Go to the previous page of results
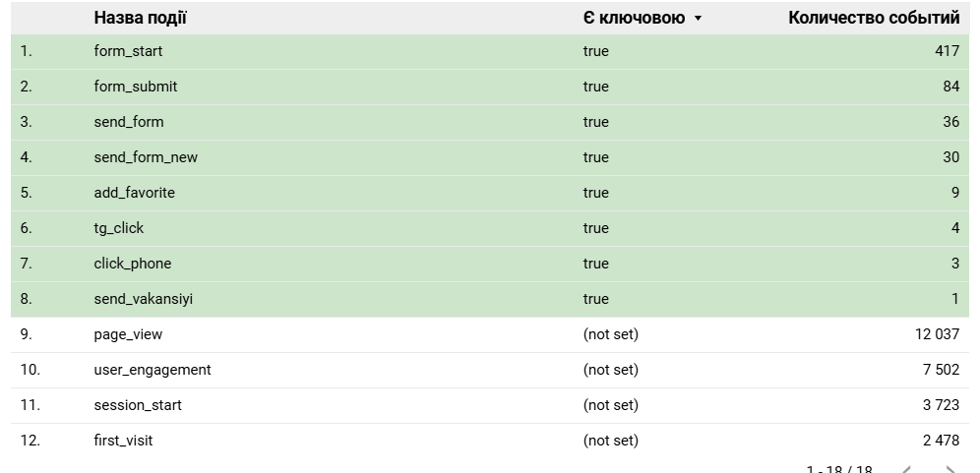 click(907, 470)
